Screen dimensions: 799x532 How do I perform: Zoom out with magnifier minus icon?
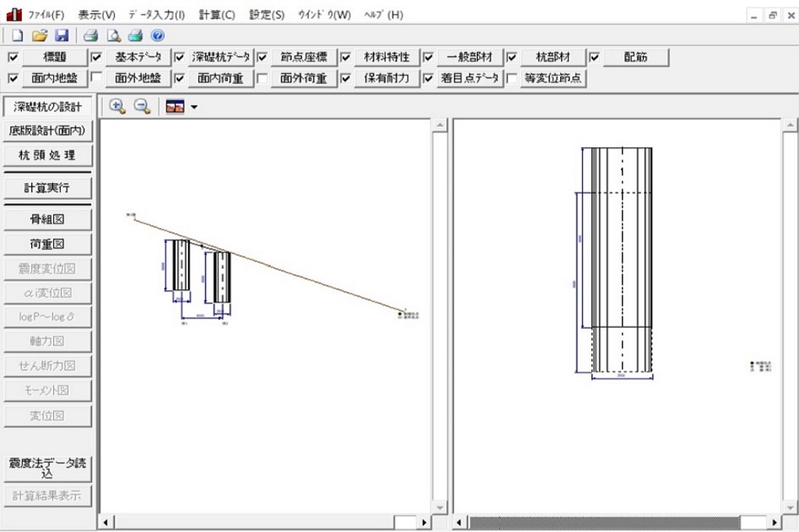point(142,107)
